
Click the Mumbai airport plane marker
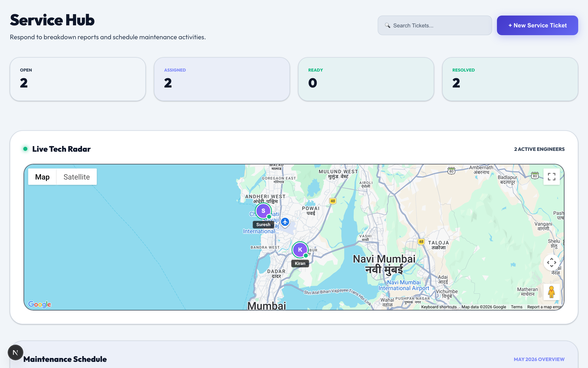[x=285, y=222]
